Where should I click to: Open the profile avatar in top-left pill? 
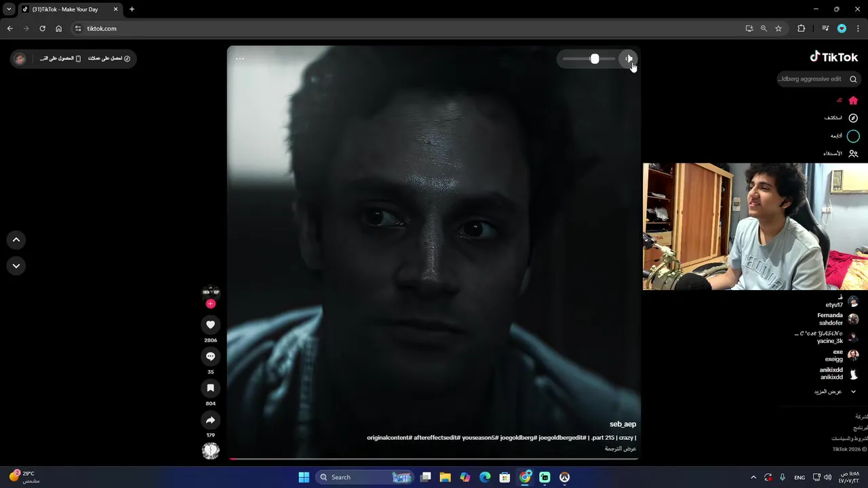(x=20, y=59)
